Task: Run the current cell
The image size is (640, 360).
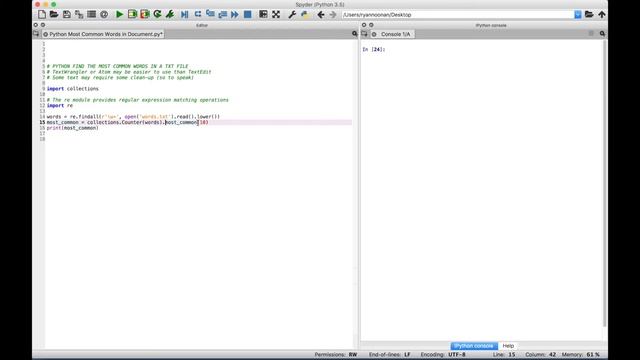Action: pos(132,15)
